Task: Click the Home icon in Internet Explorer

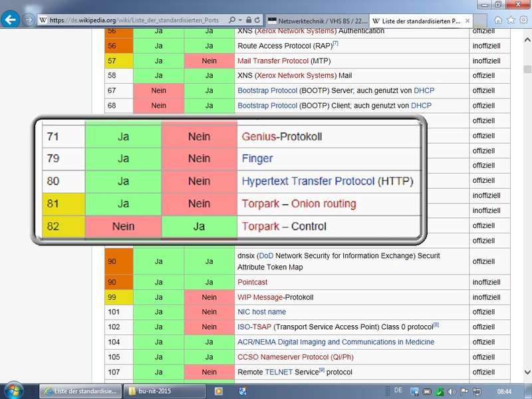Action: pos(498,20)
